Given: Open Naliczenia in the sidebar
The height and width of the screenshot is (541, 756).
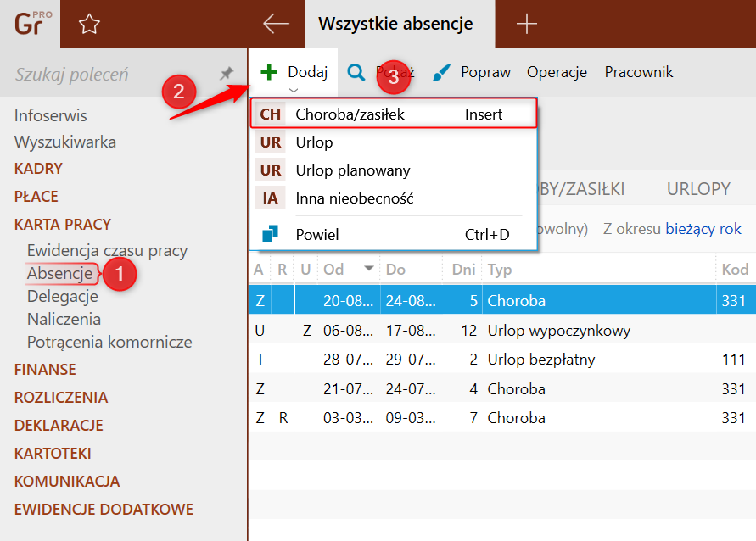Looking at the screenshot, I should 64,319.
